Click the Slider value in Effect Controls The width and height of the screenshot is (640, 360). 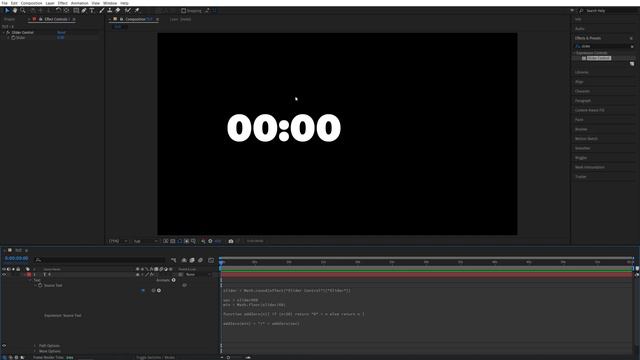(x=60, y=38)
